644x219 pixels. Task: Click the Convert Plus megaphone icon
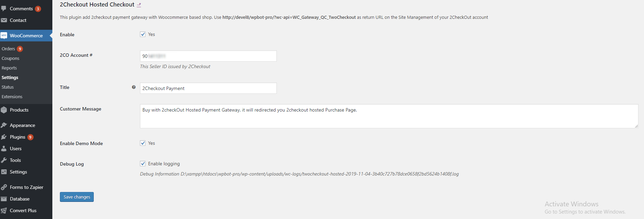(4, 210)
